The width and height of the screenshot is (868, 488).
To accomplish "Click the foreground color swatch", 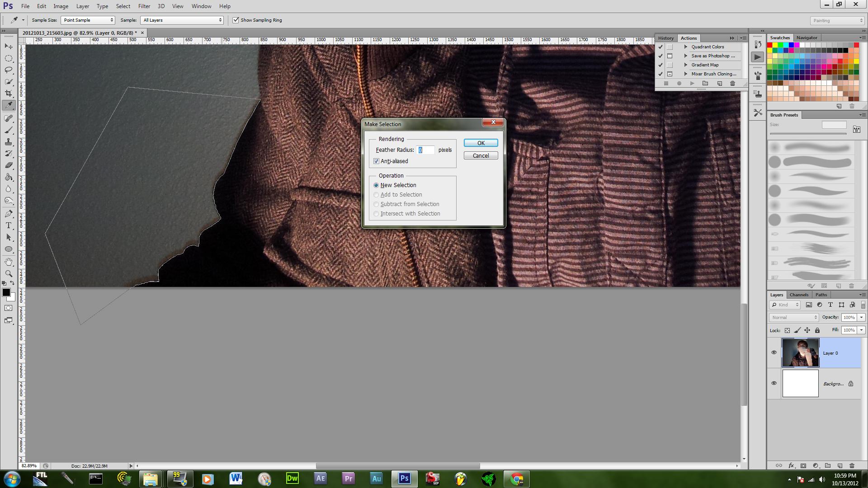I will [x=6, y=292].
